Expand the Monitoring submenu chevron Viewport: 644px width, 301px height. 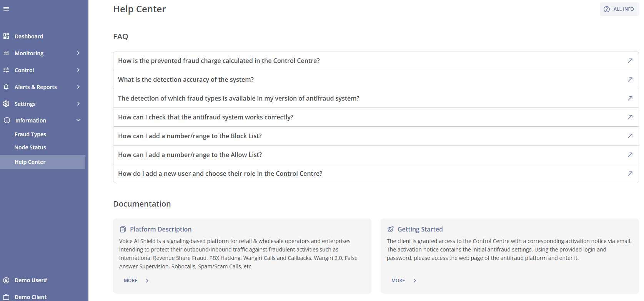click(x=78, y=53)
